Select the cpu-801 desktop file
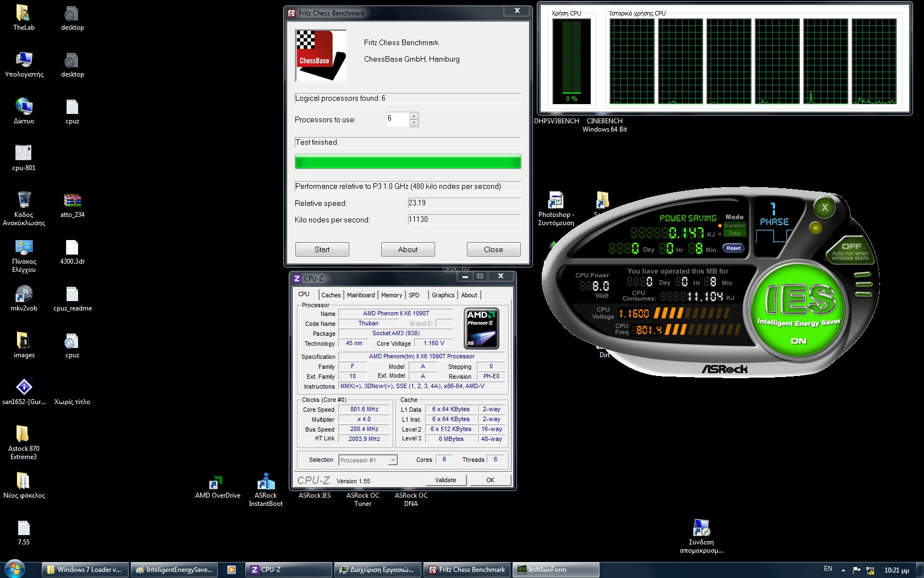Screen dimensions: 924x578 (24, 157)
